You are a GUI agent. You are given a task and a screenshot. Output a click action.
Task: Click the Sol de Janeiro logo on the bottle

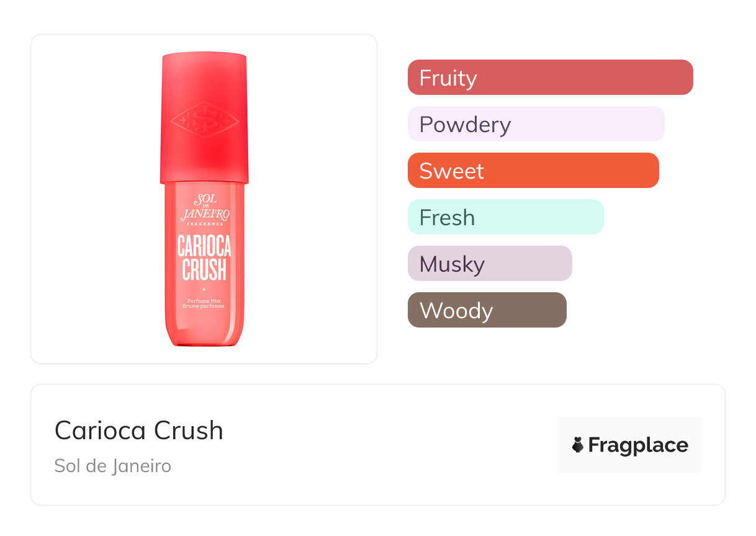[x=204, y=207]
